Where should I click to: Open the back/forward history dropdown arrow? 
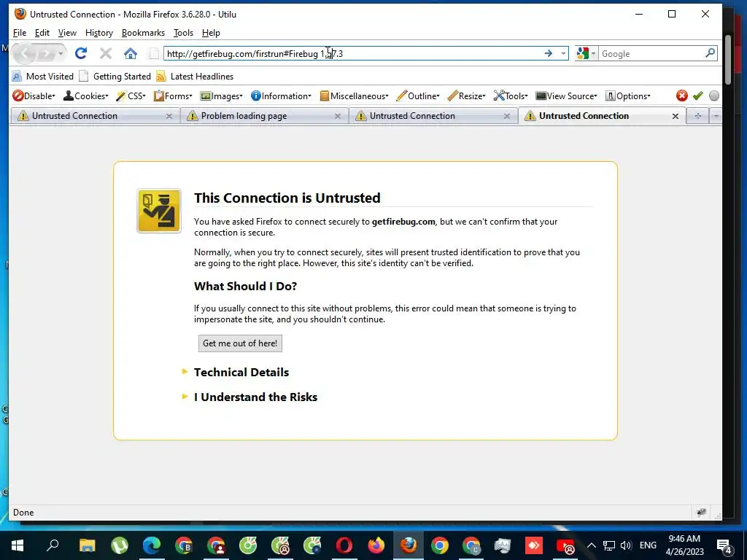tap(61, 53)
